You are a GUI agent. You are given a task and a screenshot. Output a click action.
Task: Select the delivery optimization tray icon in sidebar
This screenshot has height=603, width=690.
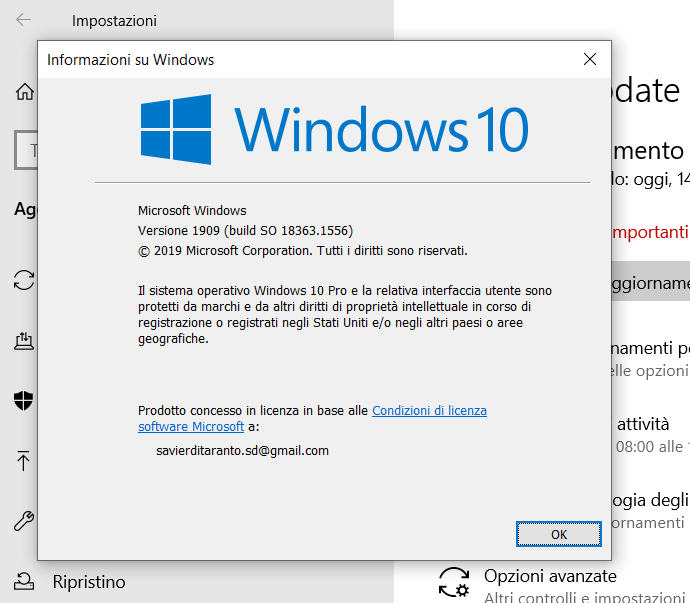tap(24, 341)
